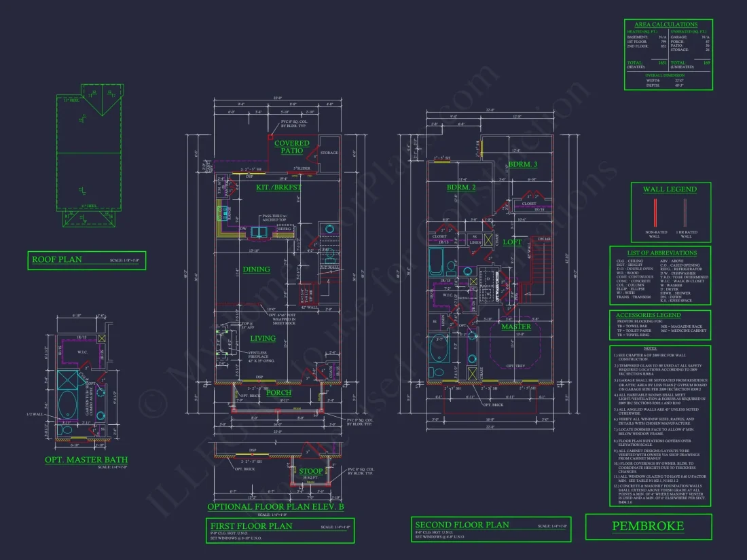Click the COVERED PATIO room label

[x=291, y=147]
